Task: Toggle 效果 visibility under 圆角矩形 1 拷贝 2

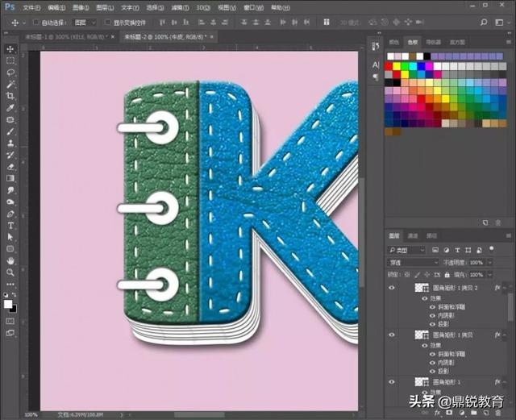Action: (425, 298)
